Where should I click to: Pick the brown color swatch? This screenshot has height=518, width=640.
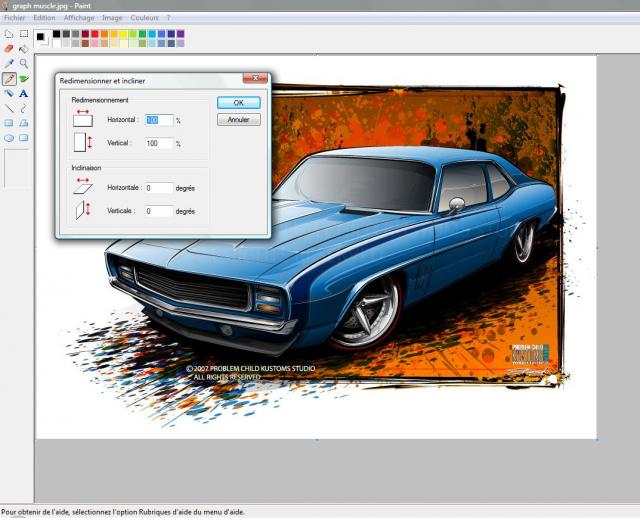tap(85, 43)
